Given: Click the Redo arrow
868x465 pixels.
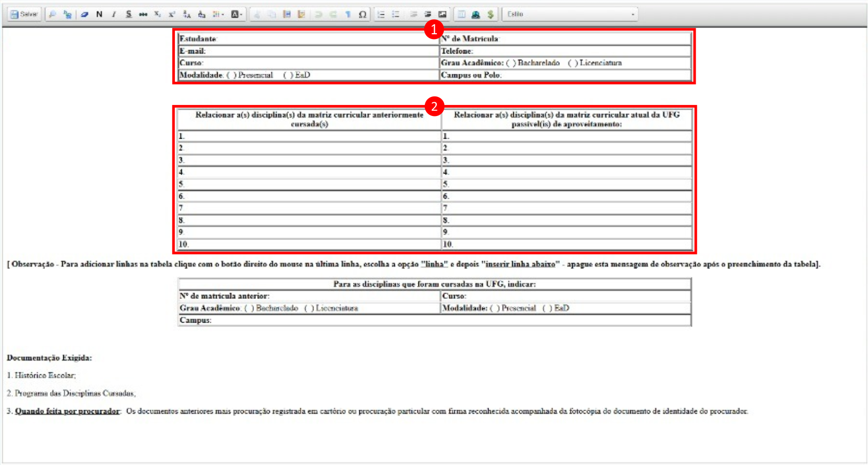Looking at the screenshot, I should (333, 14).
